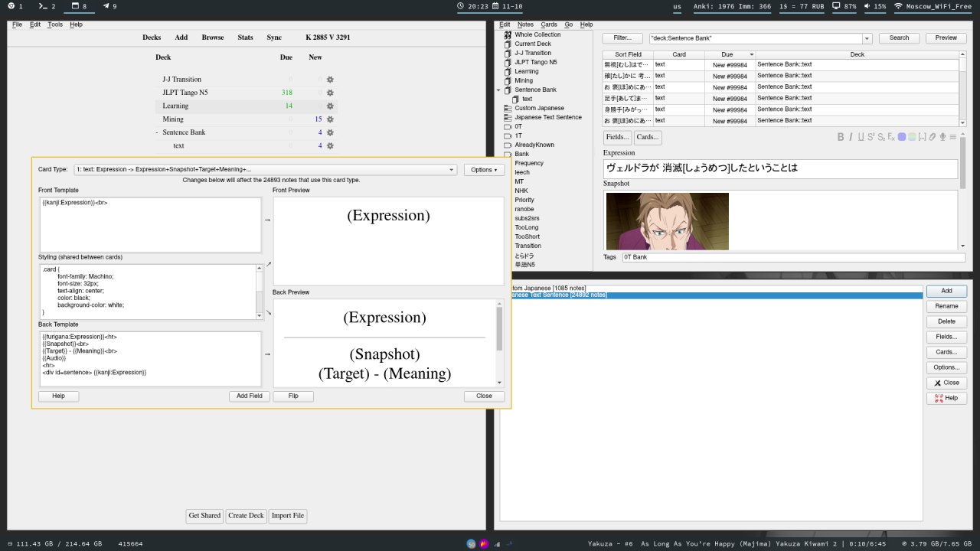
Task: Open options gear for J-J Transition deck
Action: 330,80
